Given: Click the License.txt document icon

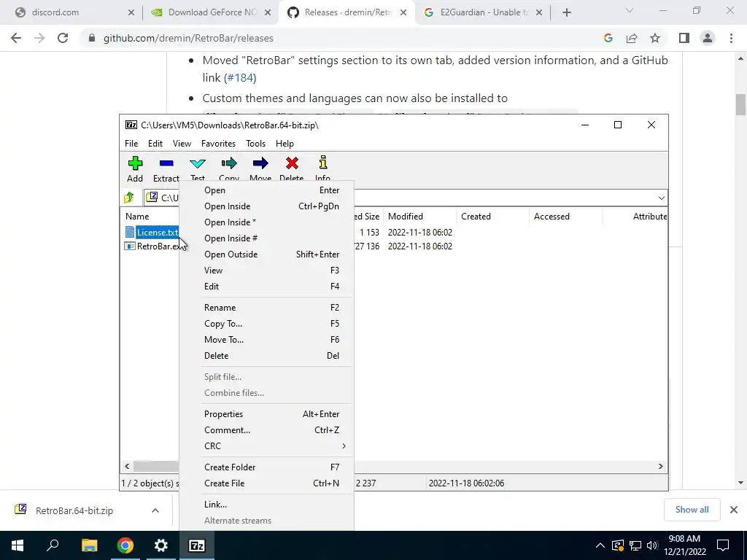Looking at the screenshot, I should [130, 233].
